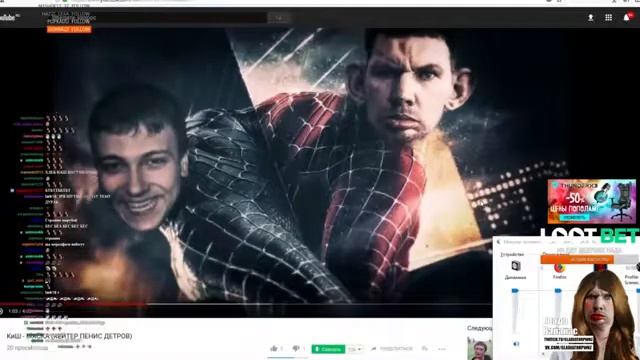This screenshot has height=360, width=640.
Task: Click the Thunder X3 -50% ad banner
Action: (591, 201)
